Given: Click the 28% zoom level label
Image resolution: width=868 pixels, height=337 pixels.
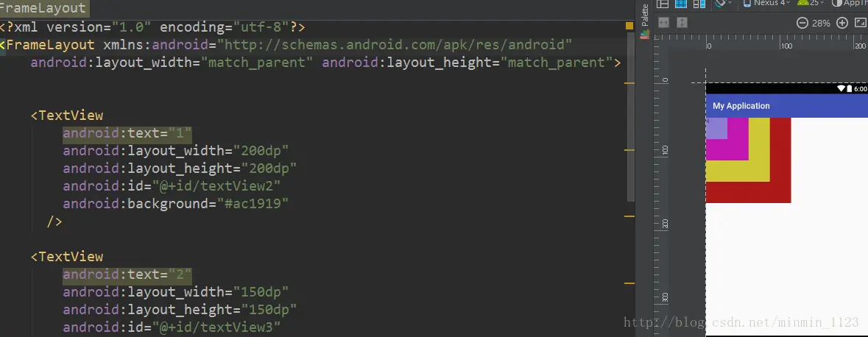Looking at the screenshot, I should [822, 23].
